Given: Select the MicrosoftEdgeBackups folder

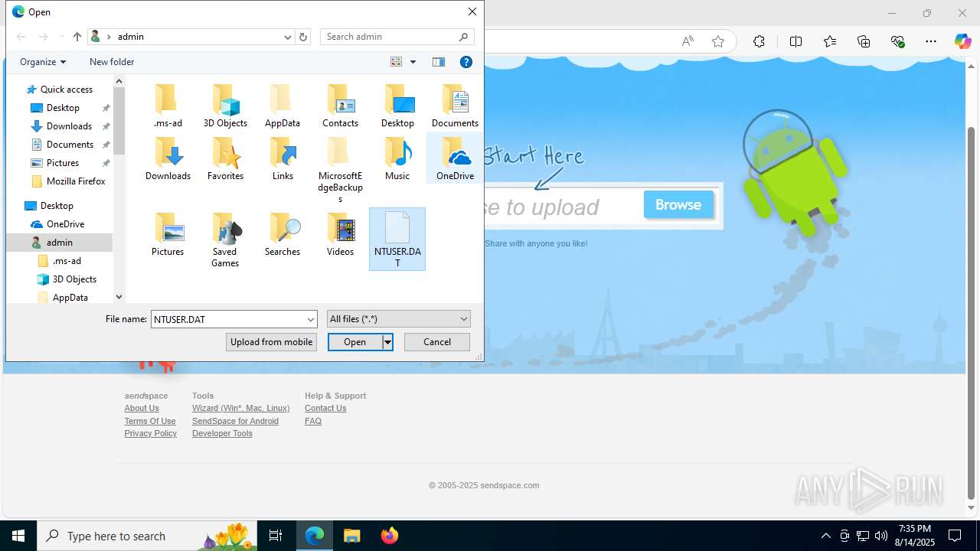Looking at the screenshot, I should (x=340, y=171).
